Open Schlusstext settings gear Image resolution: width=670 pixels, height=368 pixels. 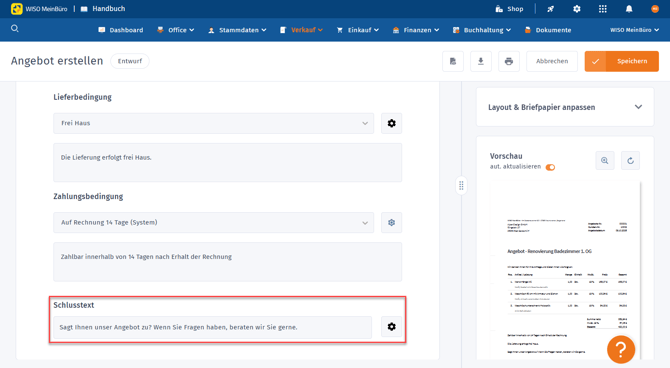click(391, 327)
